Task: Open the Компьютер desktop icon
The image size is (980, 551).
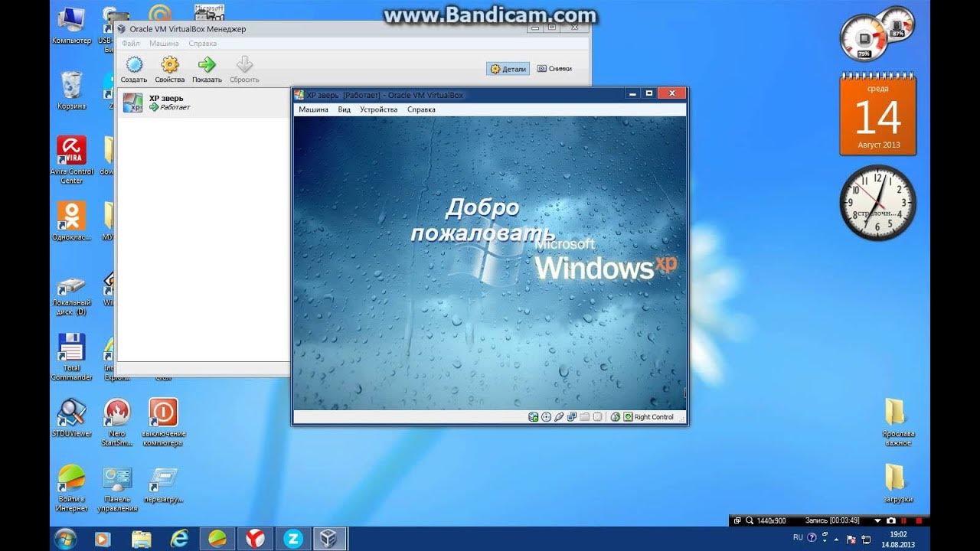Action: click(72, 25)
